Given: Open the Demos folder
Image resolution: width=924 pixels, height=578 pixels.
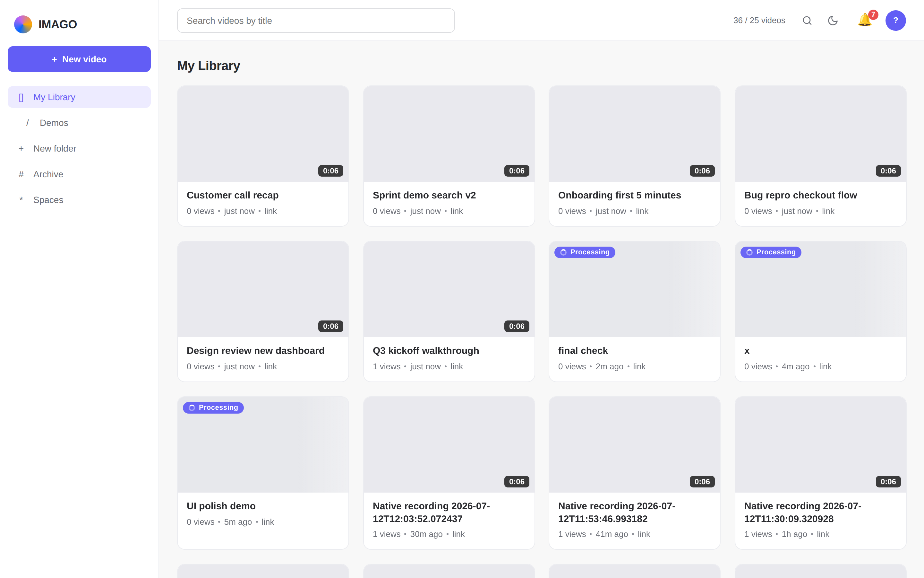Looking at the screenshot, I should pos(79,123).
